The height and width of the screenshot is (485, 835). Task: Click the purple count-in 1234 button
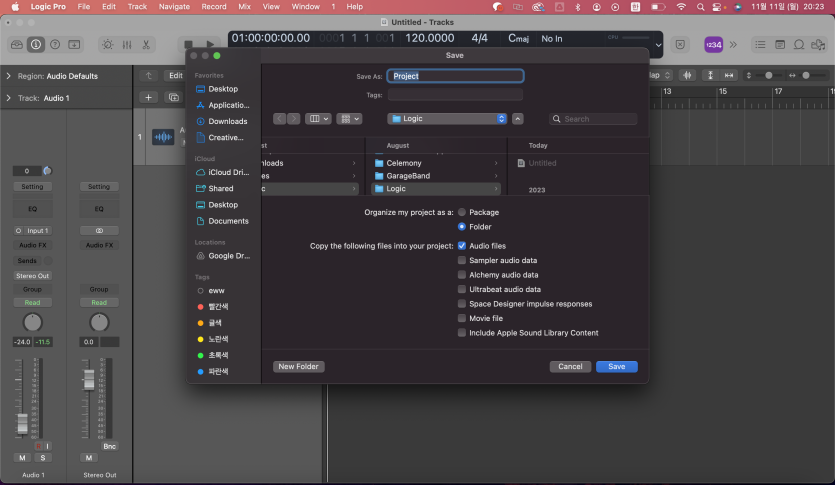713,44
